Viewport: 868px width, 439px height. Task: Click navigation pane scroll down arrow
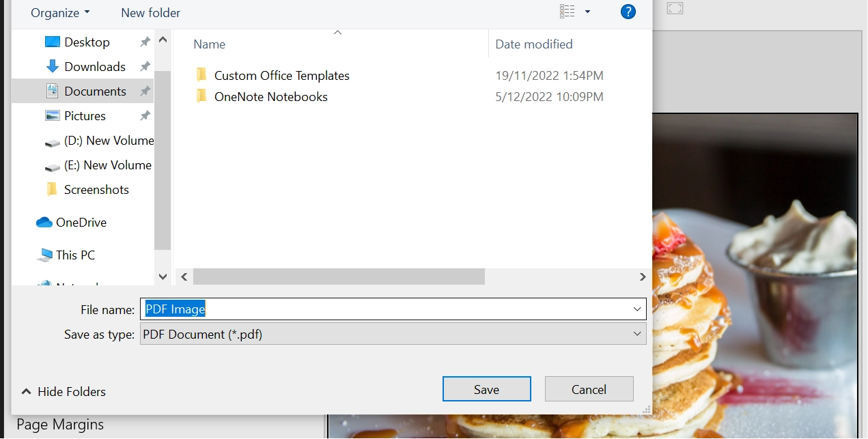(163, 277)
